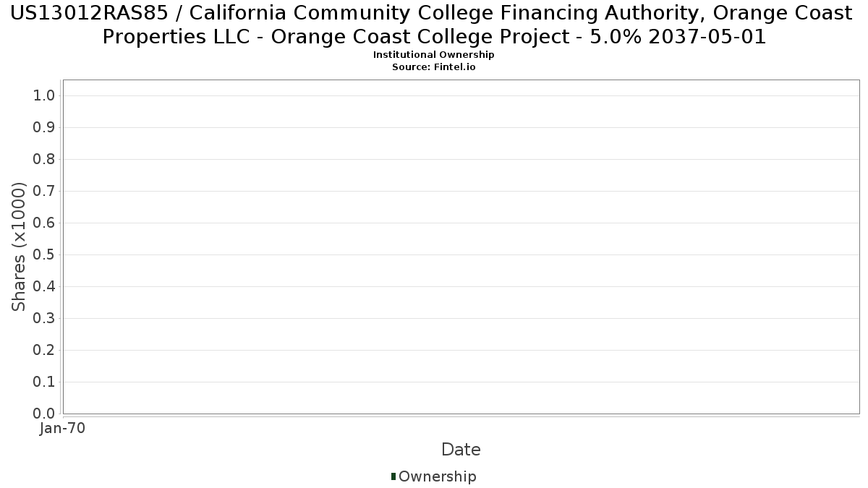
Task: Click the Shares (x1000) y-axis title
Action: click(19, 247)
